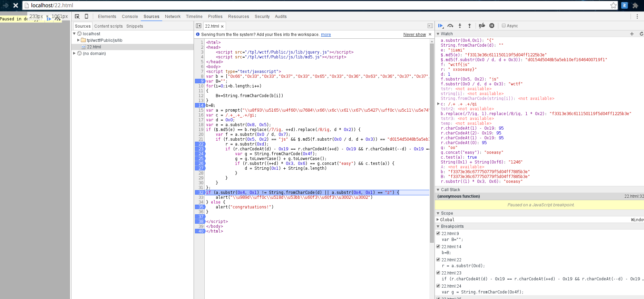The image size is (644, 299).
Task: Select element inspect tool
Action: click(77, 16)
